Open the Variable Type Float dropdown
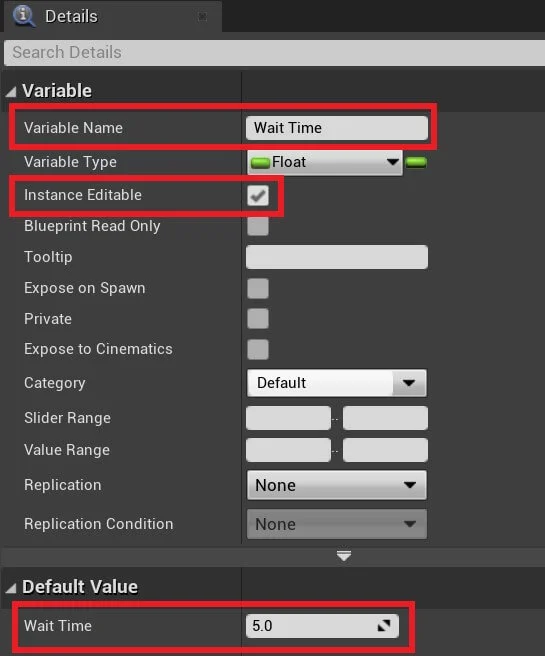This screenshot has height=656, width=545. (x=325, y=162)
